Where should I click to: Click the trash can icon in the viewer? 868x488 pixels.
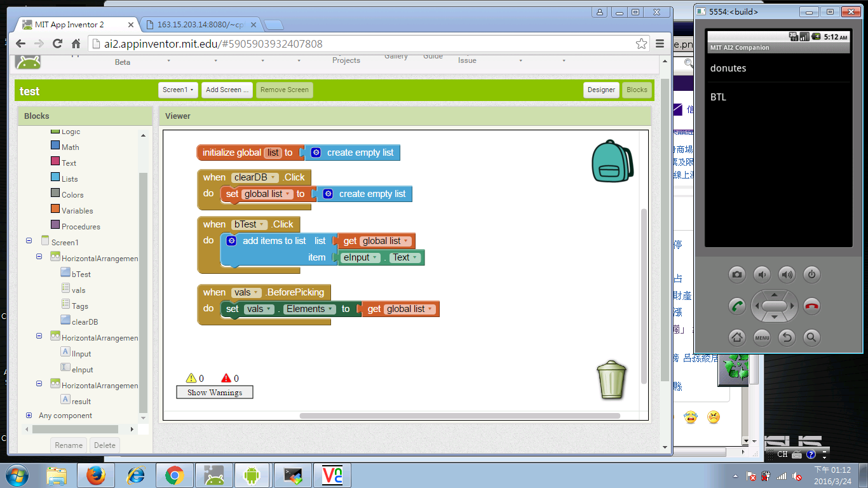[x=611, y=380]
